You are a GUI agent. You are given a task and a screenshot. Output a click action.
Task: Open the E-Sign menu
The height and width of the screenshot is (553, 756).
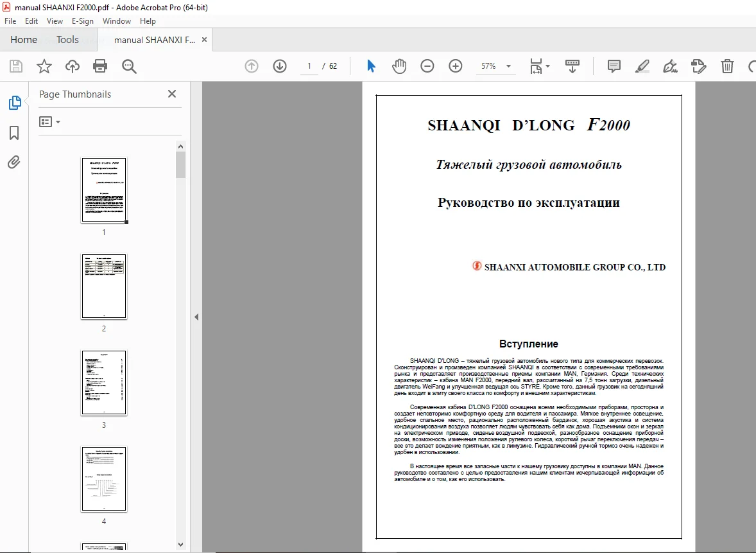(82, 21)
